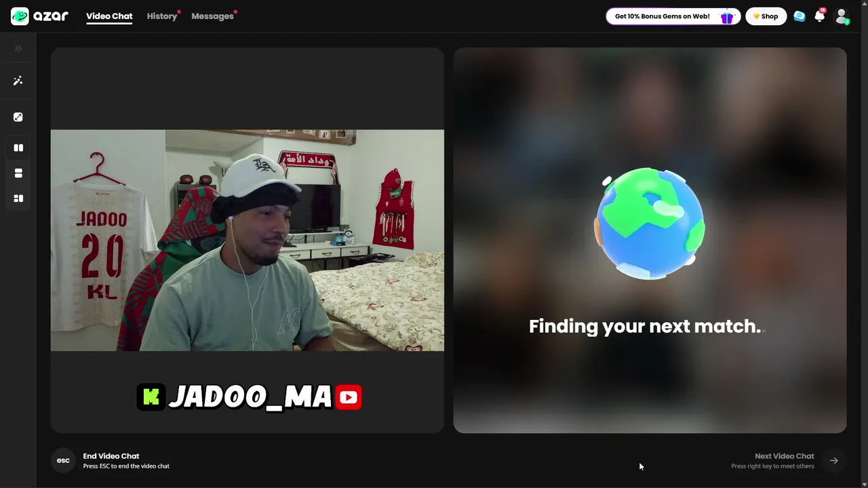
Task: Click the Get 10% Bonus Gems banner
Action: click(673, 16)
